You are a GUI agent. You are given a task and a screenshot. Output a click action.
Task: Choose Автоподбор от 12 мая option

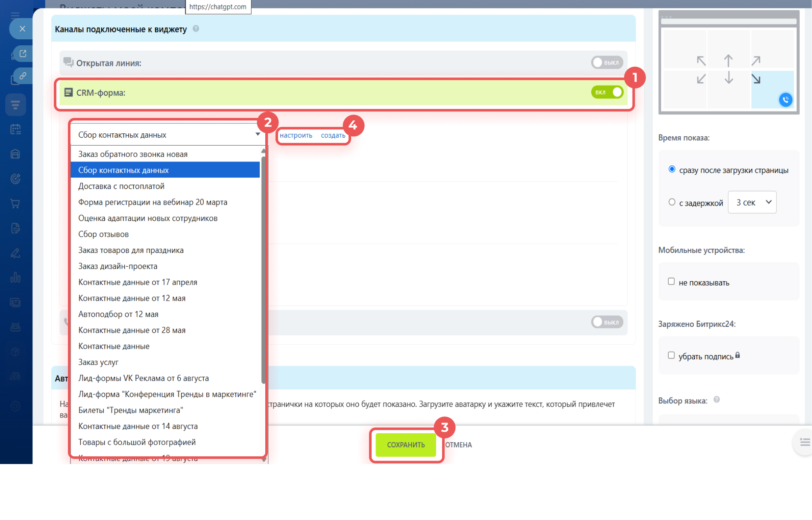tap(165, 314)
